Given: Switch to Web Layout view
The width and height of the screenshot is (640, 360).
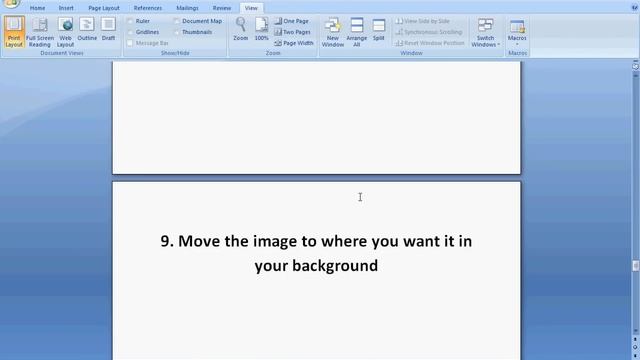Looking at the screenshot, I should (x=65, y=32).
